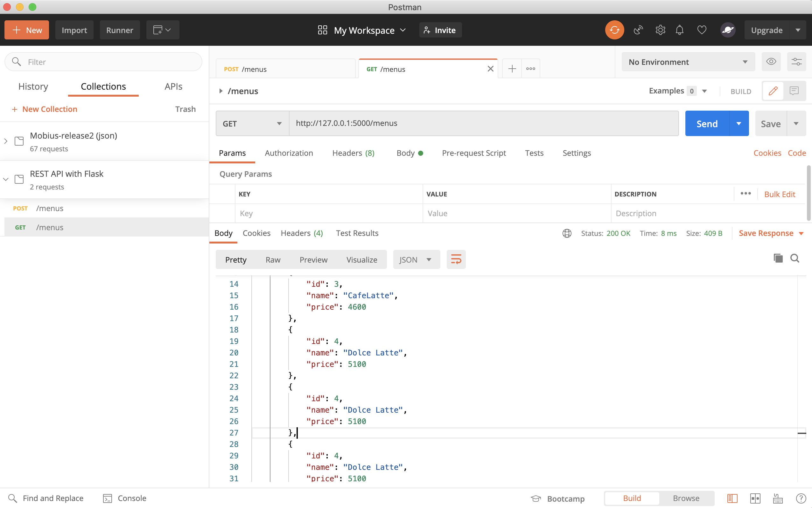Toggle word wrap in response body

(456, 259)
